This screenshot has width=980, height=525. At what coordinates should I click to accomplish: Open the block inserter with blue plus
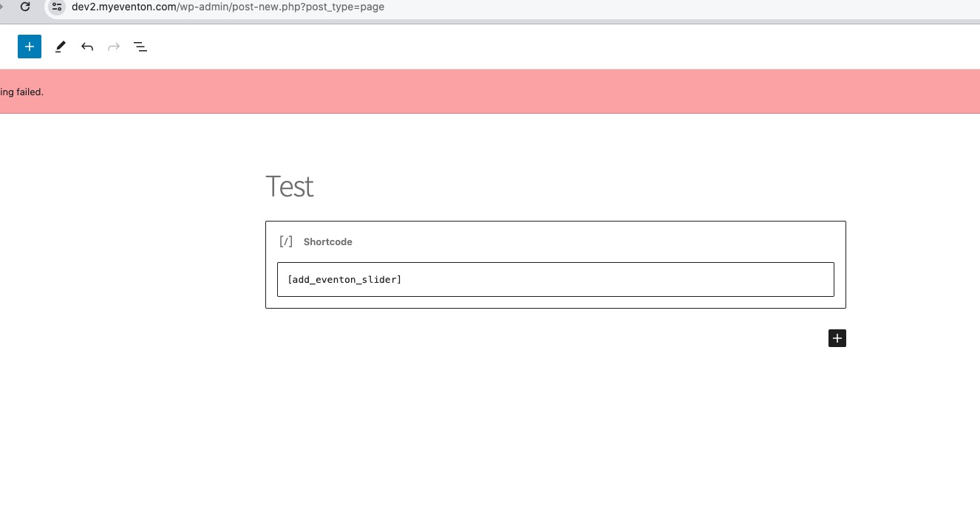tap(30, 47)
